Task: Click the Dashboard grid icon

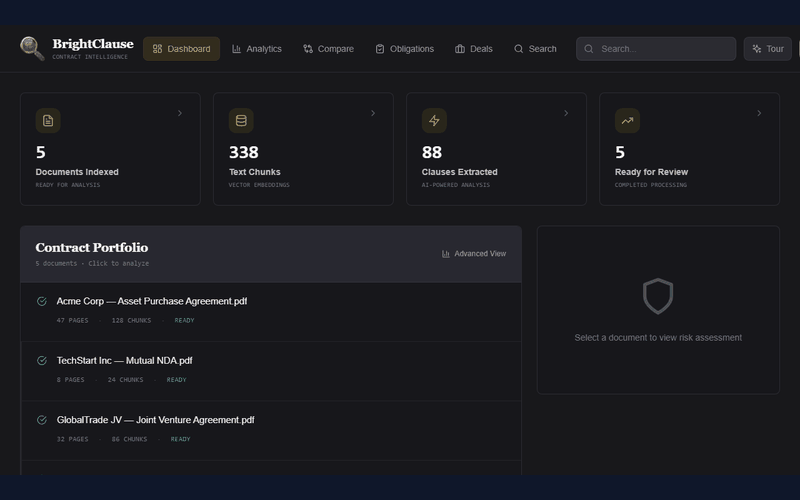Action: 157,49
